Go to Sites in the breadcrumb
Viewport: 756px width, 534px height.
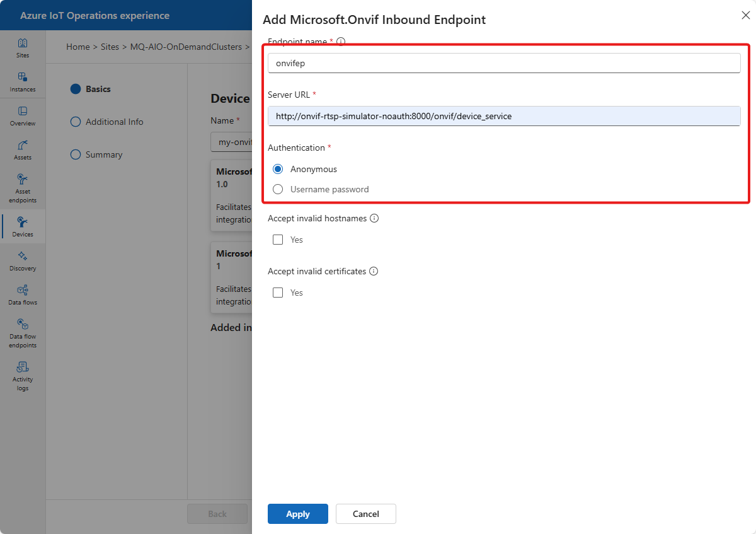(x=110, y=47)
